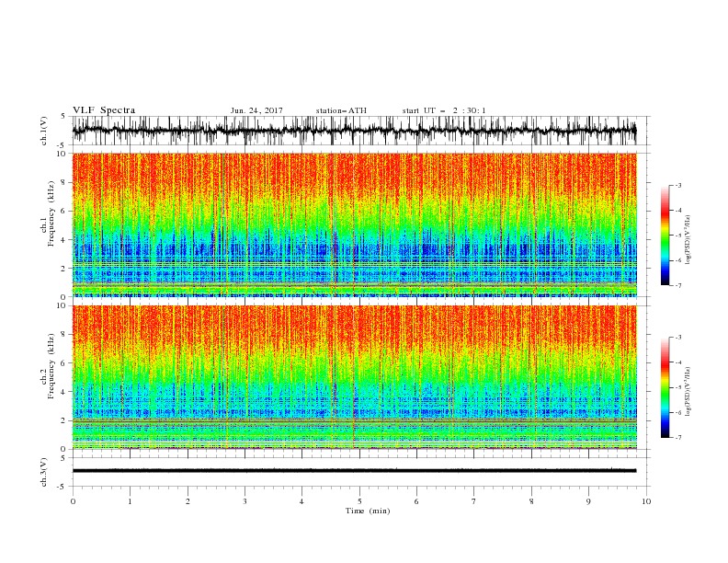Click time axis tick label "5"
The height and width of the screenshot is (563, 728).
pyautogui.click(x=359, y=501)
